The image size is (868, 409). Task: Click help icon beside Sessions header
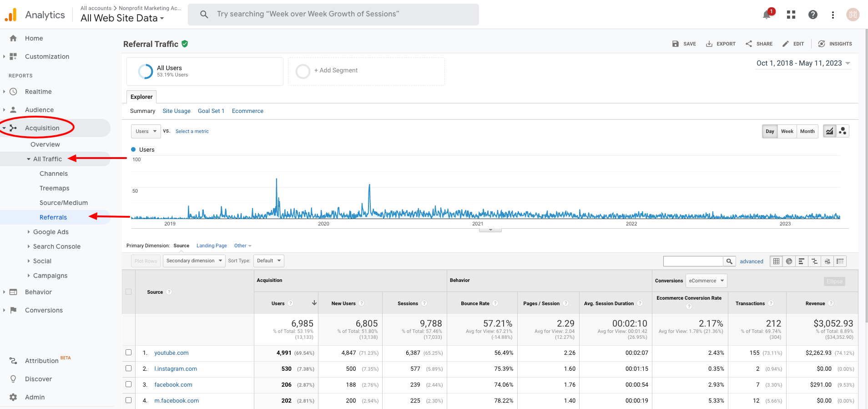[424, 303]
